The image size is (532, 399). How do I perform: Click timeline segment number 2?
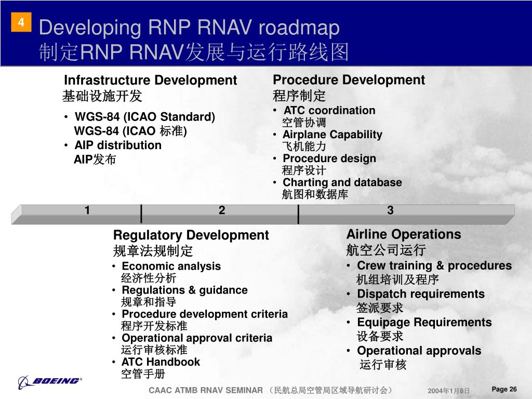coord(221,210)
